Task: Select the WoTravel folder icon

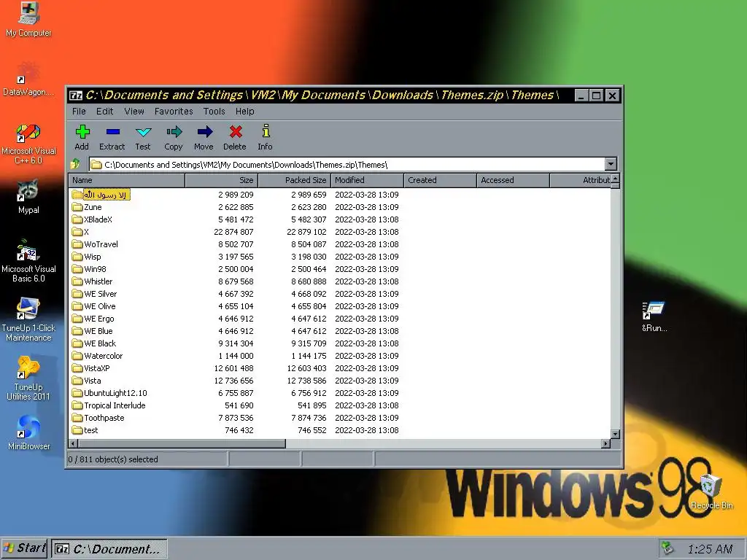Action: click(x=77, y=244)
